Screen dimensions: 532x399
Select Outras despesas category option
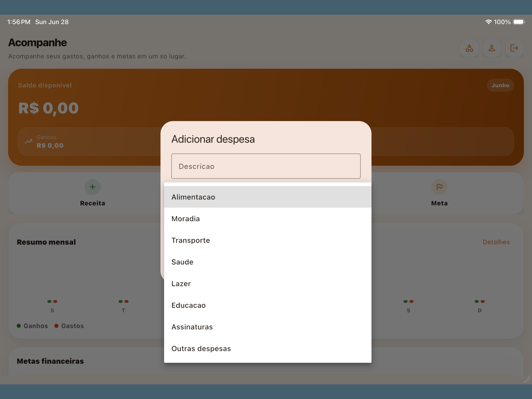pos(268,349)
